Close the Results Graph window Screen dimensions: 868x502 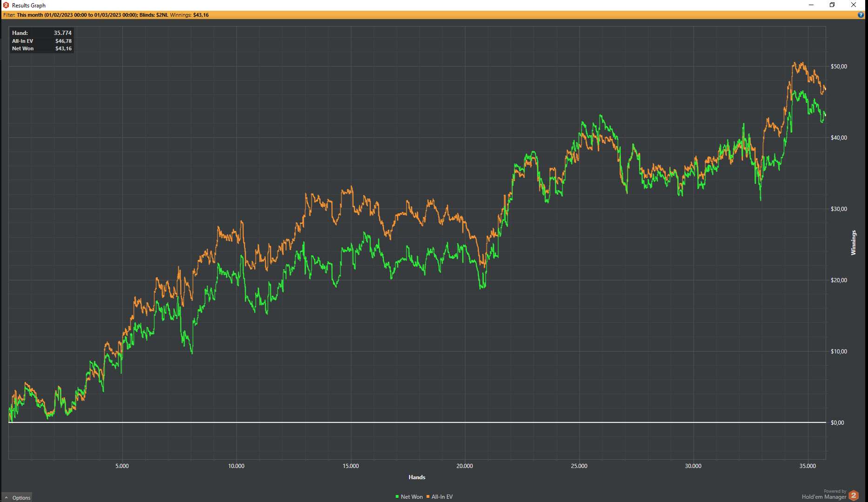point(854,5)
